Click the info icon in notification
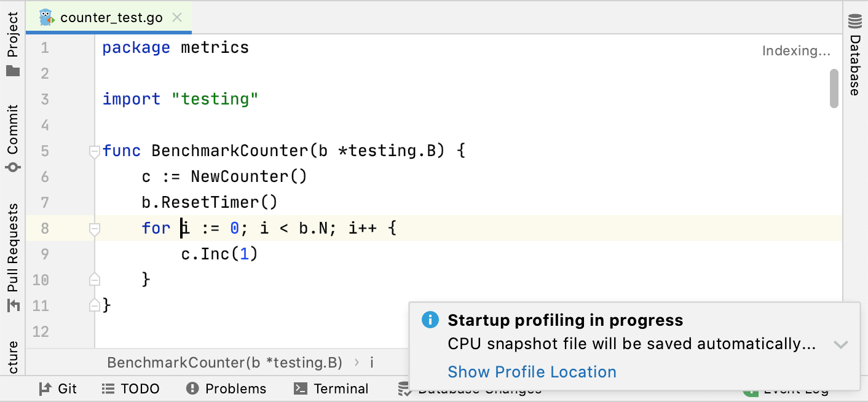868x402 pixels. (430, 320)
